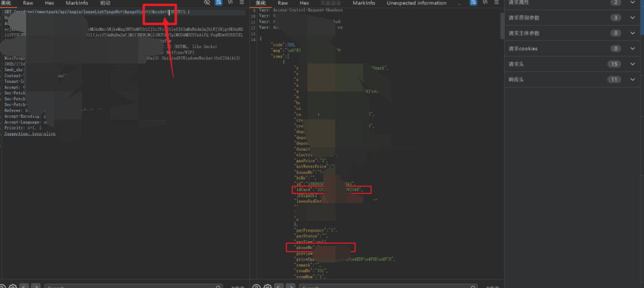Open the response pane hamburger menu
This screenshot has width=644, height=288.
click(497, 2)
